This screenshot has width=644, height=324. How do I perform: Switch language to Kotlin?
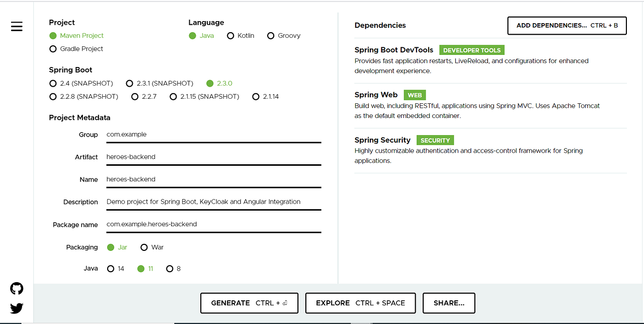click(x=230, y=35)
